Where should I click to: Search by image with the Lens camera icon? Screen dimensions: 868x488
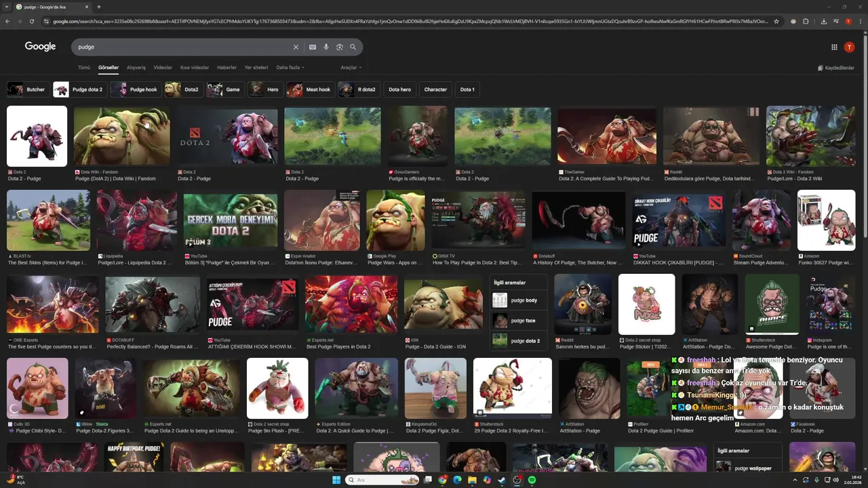pos(340,47)
